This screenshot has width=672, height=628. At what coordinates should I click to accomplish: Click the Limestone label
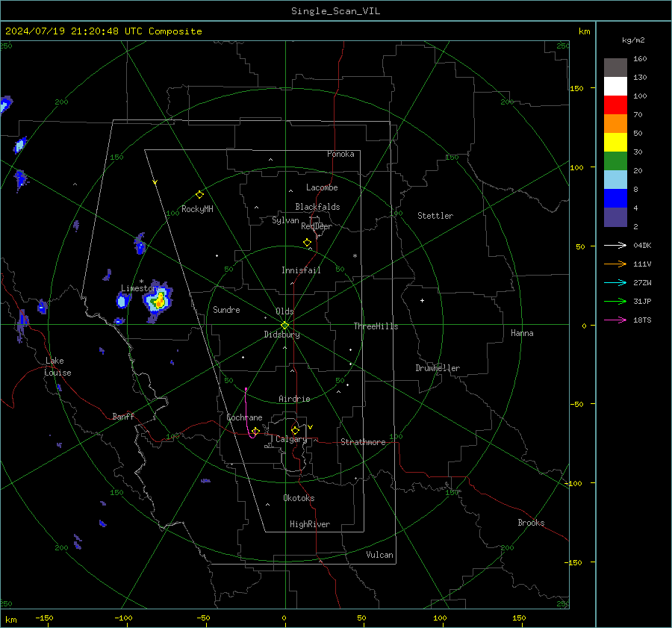(140, 288)
